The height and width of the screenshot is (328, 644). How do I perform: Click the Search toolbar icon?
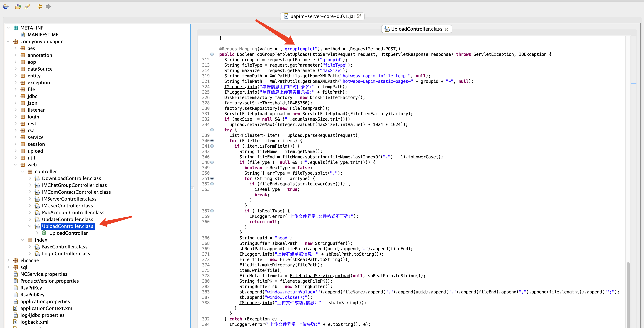pos(27,6)
